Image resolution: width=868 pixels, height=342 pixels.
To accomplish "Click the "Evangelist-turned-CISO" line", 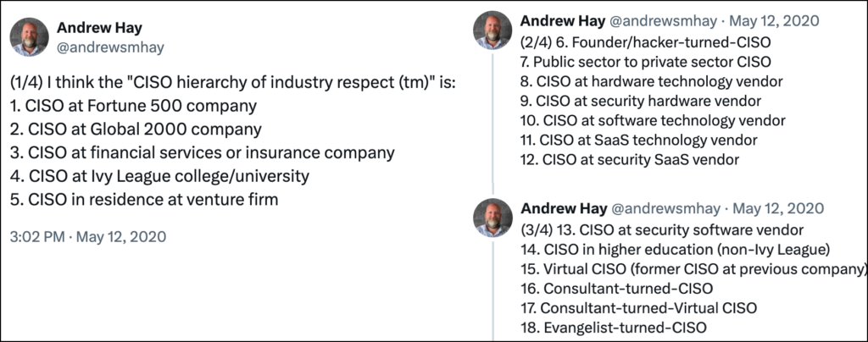I will click(x=614, y=327).
